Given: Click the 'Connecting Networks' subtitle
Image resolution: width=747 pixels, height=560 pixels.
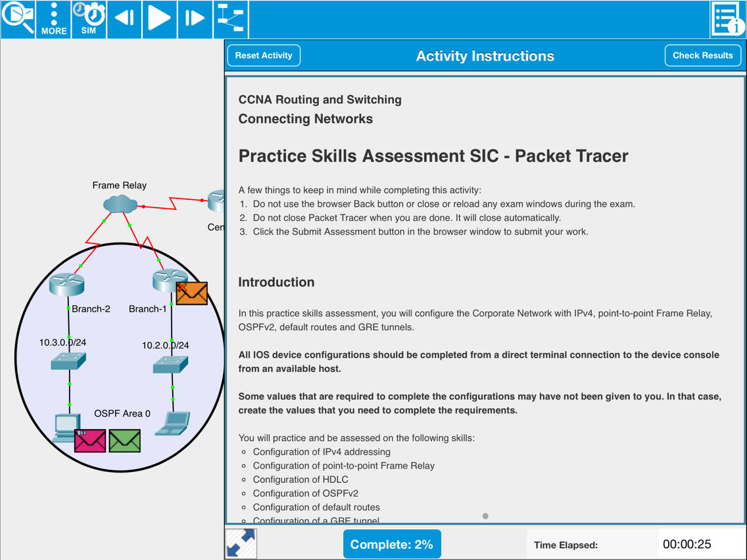Looking at the screenshot, I should pos(305,118).
